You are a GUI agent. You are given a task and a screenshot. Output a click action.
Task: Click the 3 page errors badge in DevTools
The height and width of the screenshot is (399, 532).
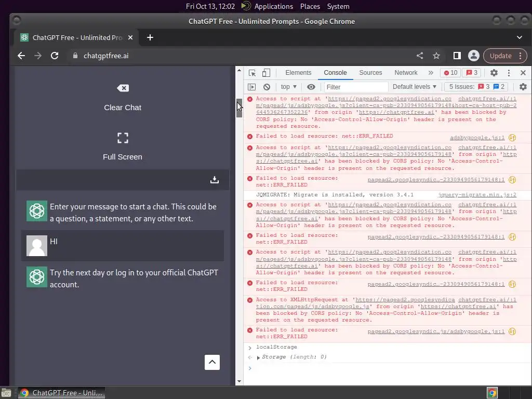pyautogui.click(x=472, y=73)
